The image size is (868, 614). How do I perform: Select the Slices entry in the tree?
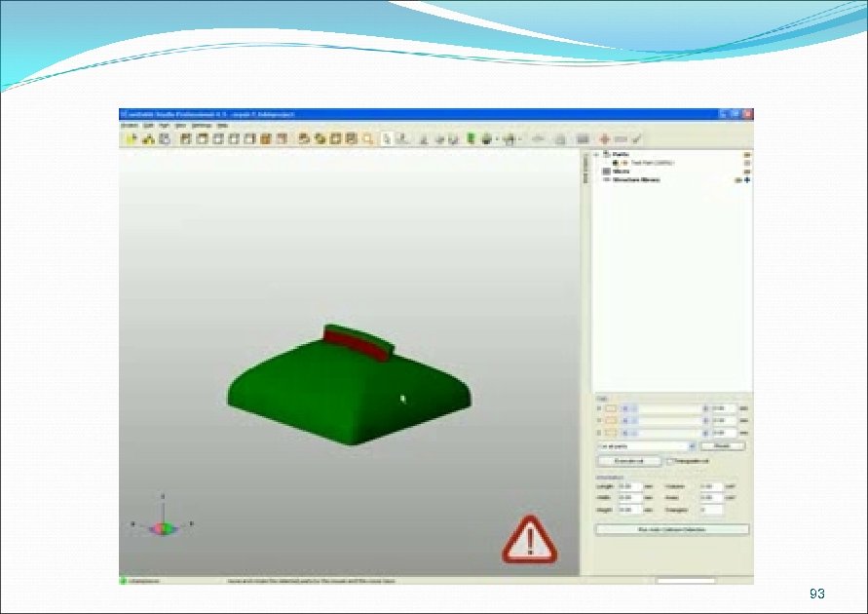point(622,172)
